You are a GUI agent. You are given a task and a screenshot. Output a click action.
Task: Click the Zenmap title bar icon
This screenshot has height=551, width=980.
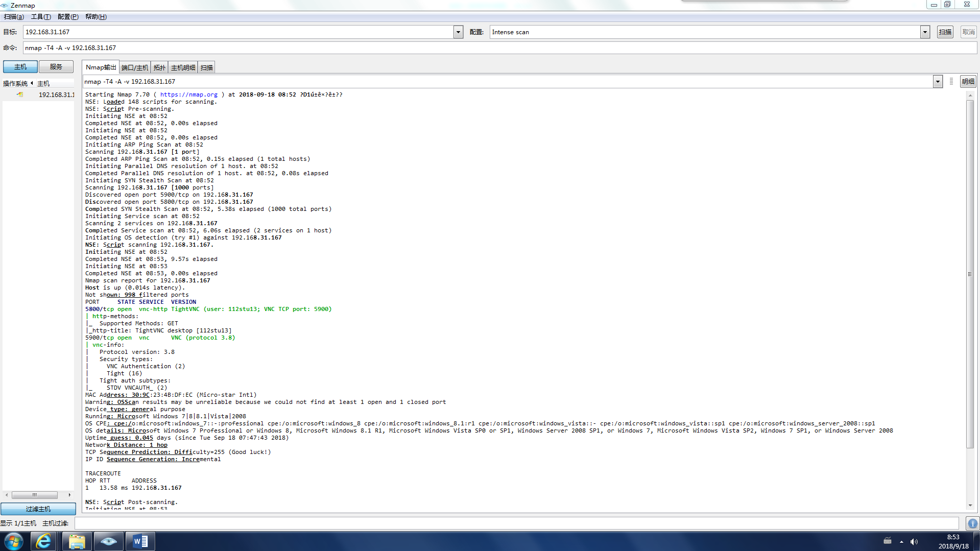[5, 5]
